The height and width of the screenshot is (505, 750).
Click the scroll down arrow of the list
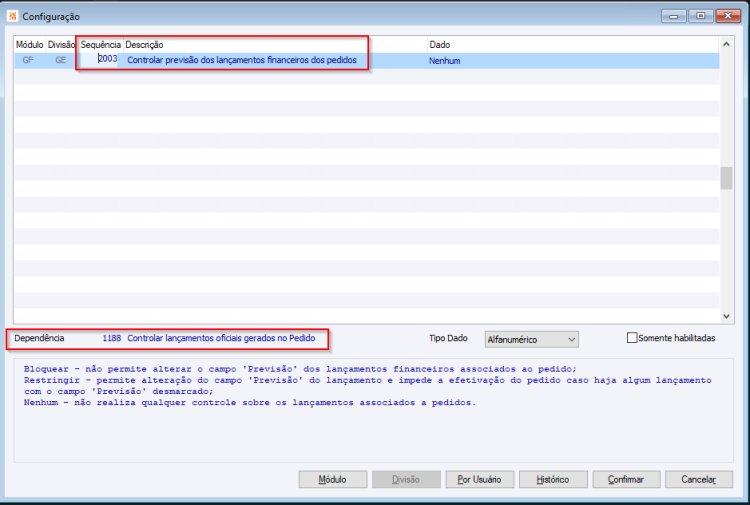pos(726,316)
